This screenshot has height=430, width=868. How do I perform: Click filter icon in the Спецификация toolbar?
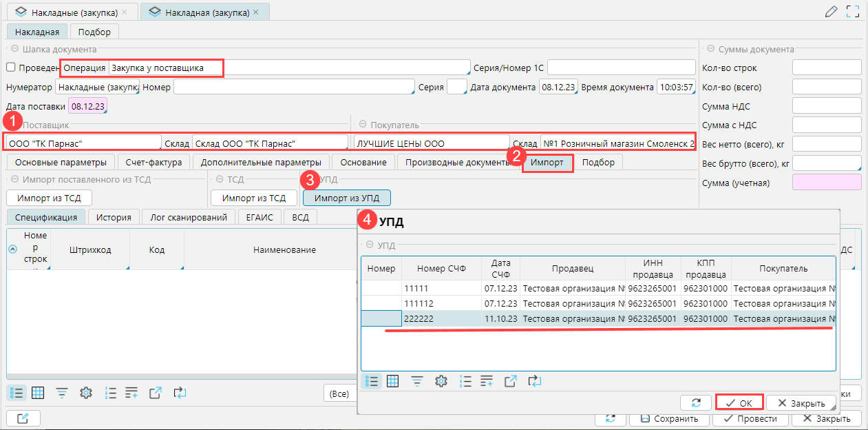pos(62,393)
